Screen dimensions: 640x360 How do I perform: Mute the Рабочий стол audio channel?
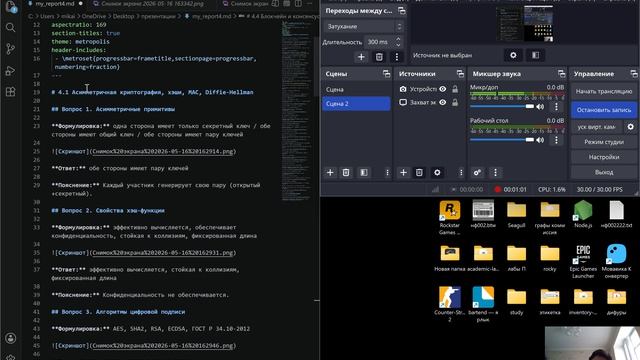[541, 140]
